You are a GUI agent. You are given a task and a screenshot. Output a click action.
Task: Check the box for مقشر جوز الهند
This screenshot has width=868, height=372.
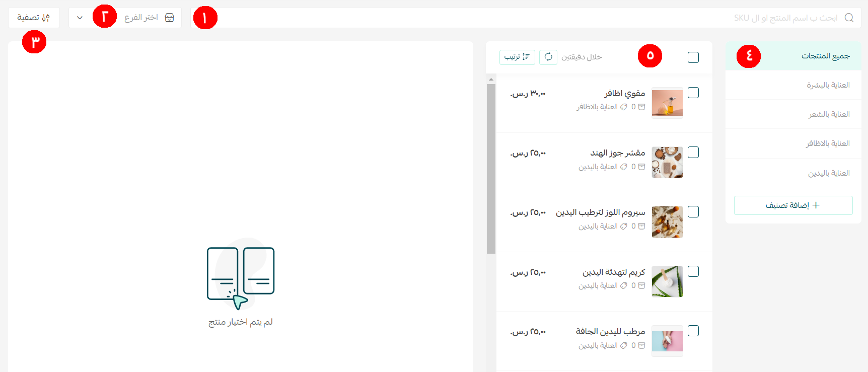693,153
